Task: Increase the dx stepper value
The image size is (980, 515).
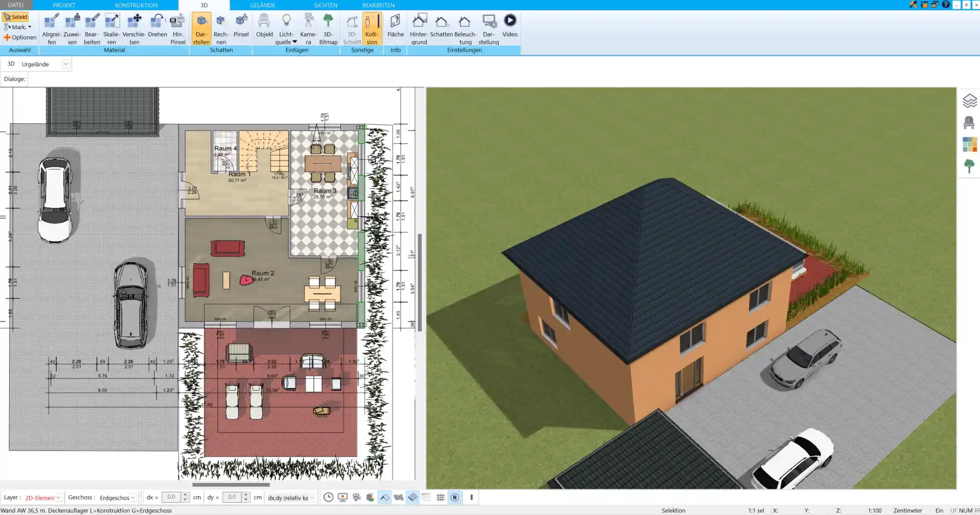Action: coord(185,495)
